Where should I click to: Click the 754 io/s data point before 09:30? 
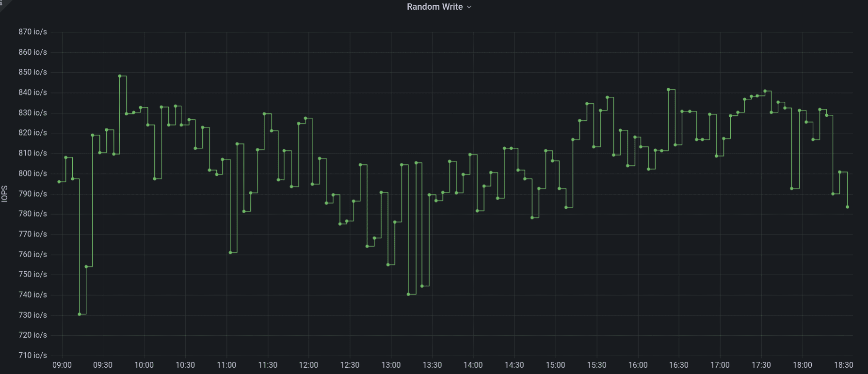tap(86, 266)
